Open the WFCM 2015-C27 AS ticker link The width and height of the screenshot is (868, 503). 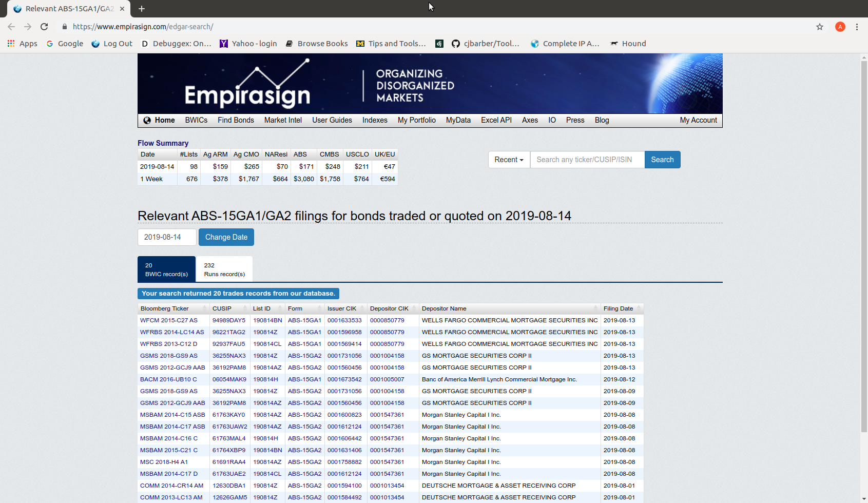tap(169, 320)
